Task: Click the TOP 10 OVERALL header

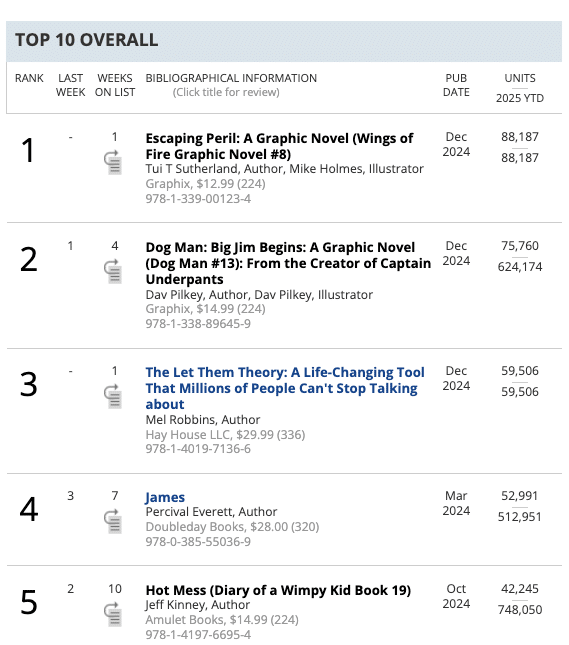Action: coord(86,40)
